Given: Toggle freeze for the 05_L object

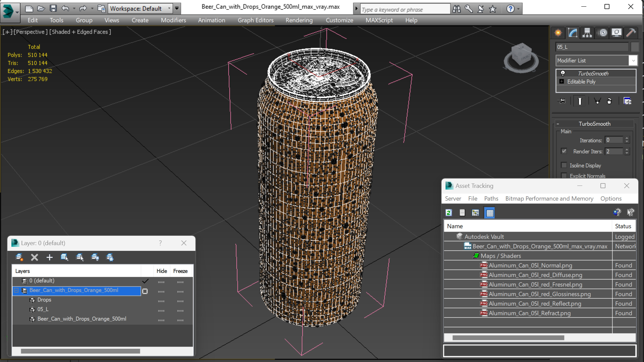Looking at the screenshot, I should point(180,310).
